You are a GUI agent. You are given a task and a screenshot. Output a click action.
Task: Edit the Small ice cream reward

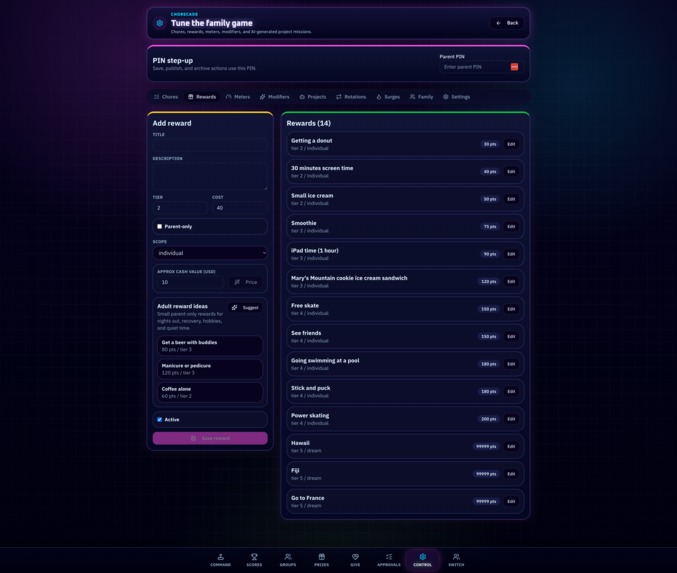tap(511, 199)
